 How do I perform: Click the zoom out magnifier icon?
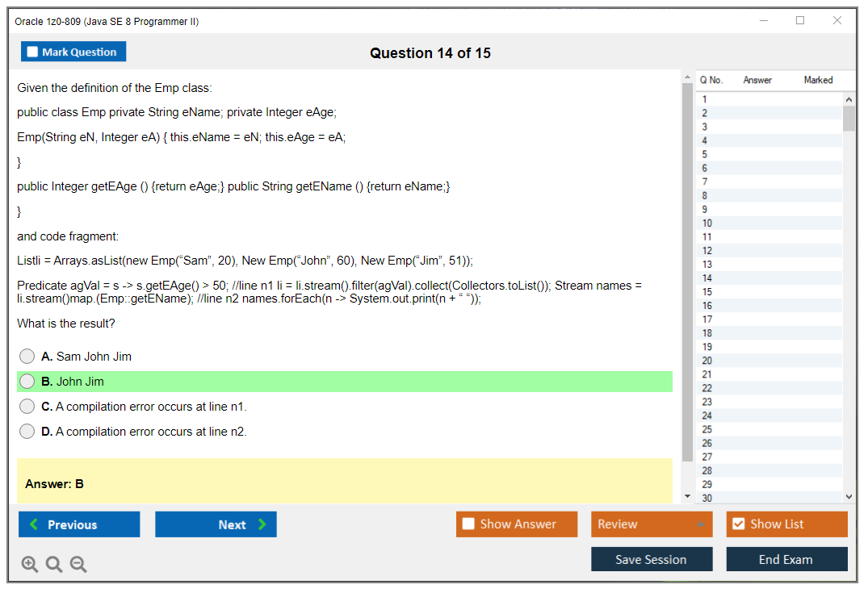pyautogui.click(x=78, y=564)
